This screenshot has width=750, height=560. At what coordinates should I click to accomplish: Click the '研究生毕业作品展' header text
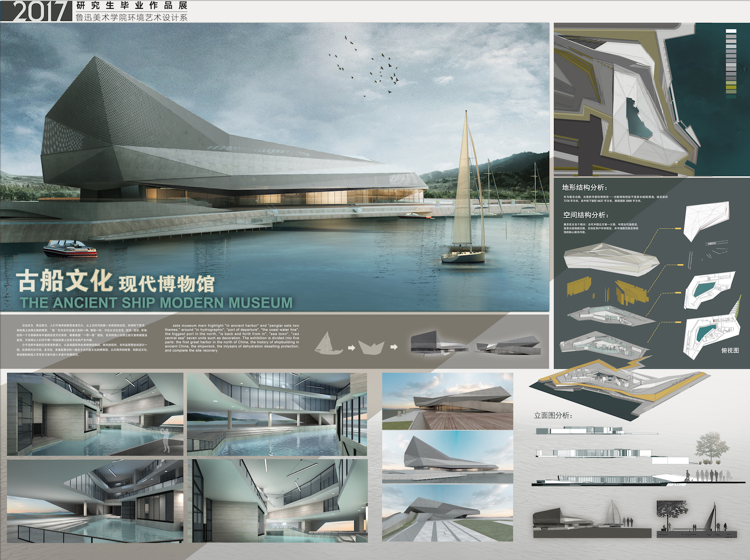(x=131, y=5)
